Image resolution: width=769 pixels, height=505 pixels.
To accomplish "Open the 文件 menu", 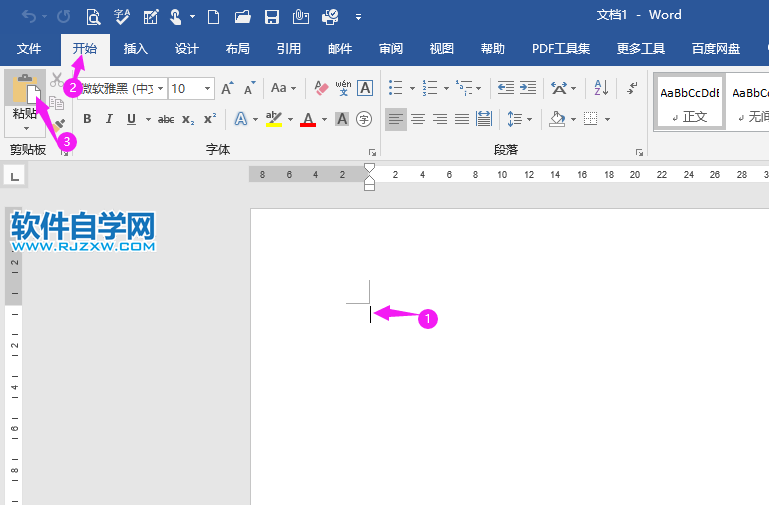I will [x=29, y=48].
